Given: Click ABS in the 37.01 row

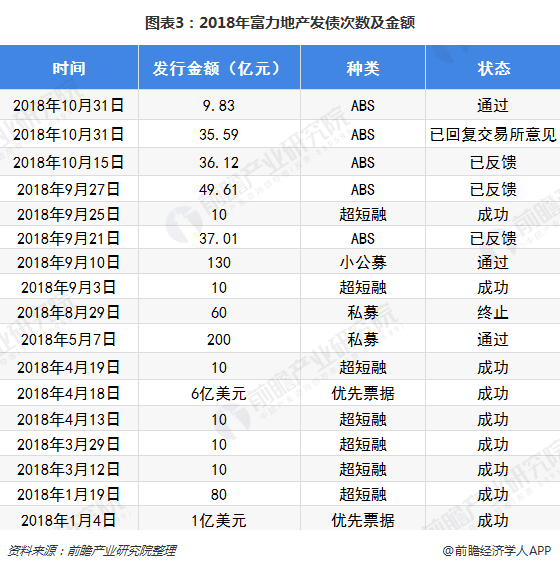Looking at the screenshot, I should [x=363, y=239].
